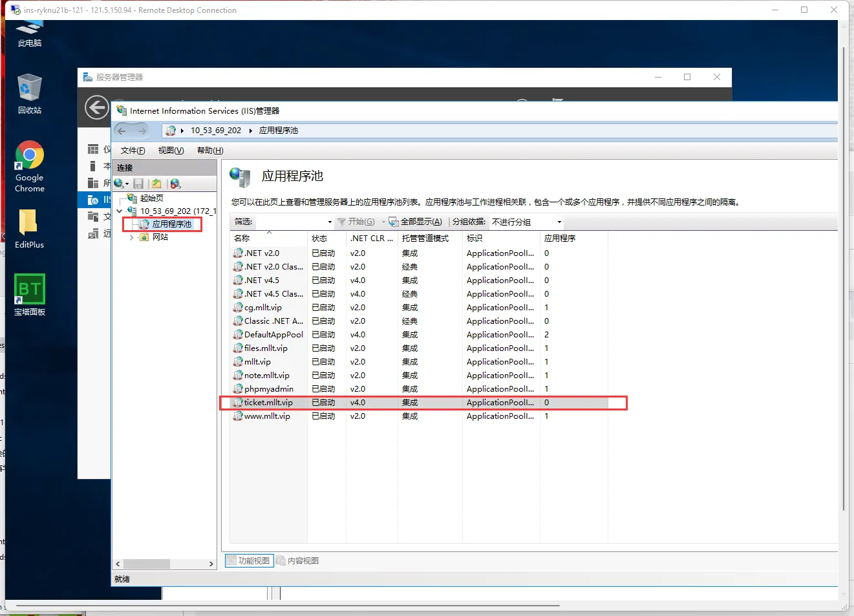854x616 pixels.
Task: Sort by the 应用程序 column header
Action: click(574, 239)
